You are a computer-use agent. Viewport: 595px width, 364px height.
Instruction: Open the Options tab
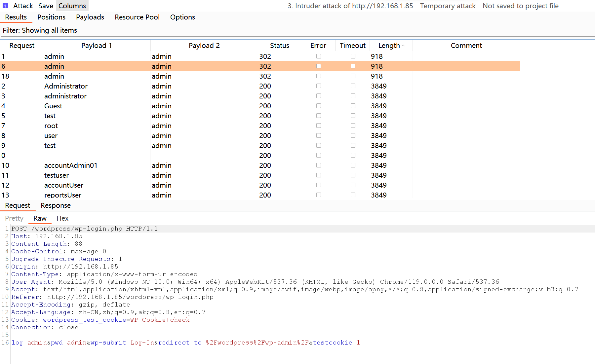tap(182, 17)
